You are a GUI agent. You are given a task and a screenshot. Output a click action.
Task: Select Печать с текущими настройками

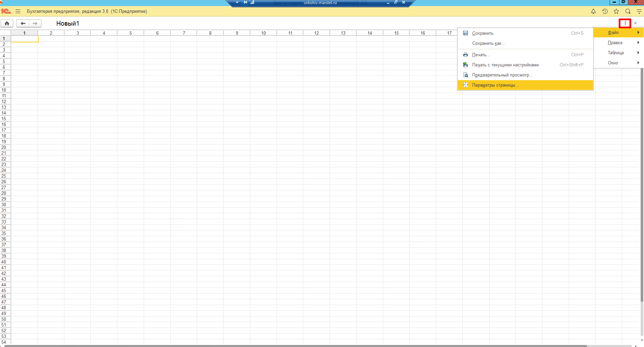click(x=525, y=65)
